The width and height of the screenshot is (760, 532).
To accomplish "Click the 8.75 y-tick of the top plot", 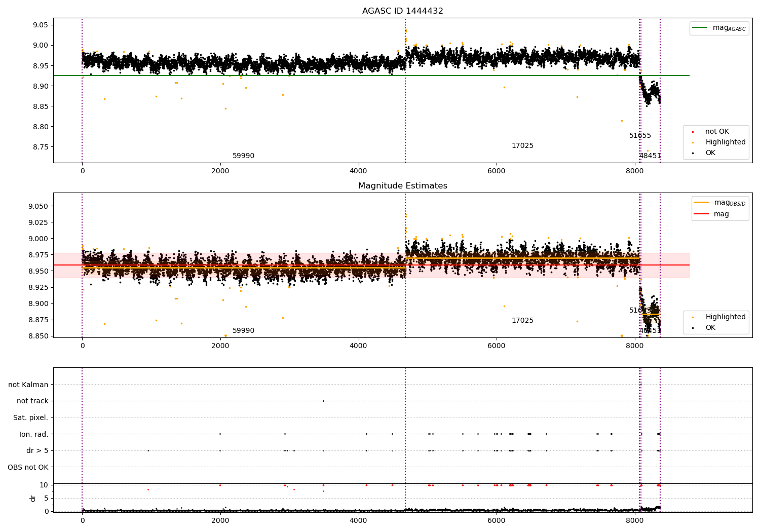I will point(40,147).
